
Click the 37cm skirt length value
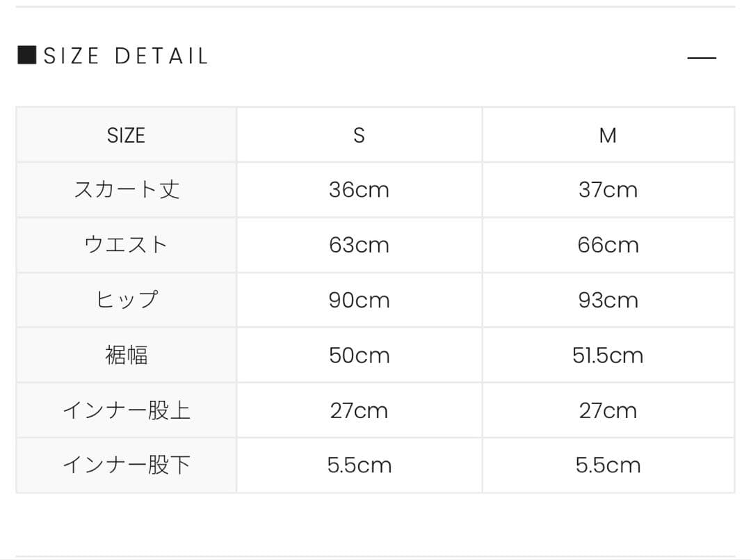608,190
